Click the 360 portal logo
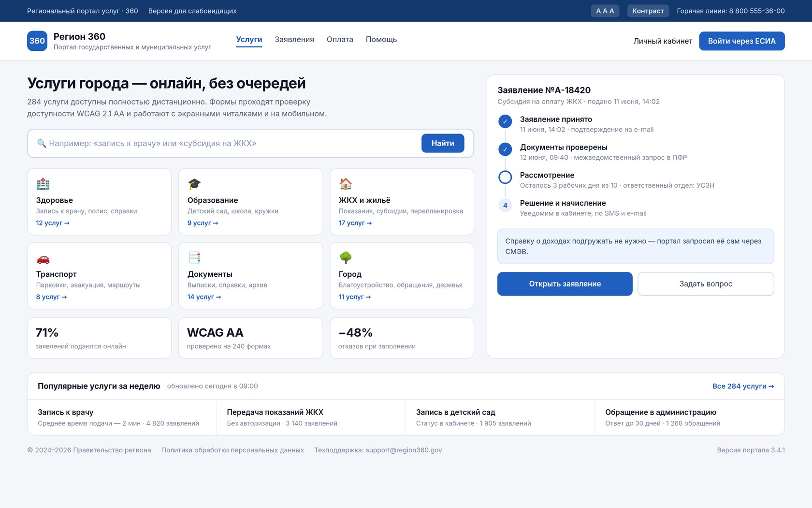This screenshot has height=508, width=812. point(37,41)
